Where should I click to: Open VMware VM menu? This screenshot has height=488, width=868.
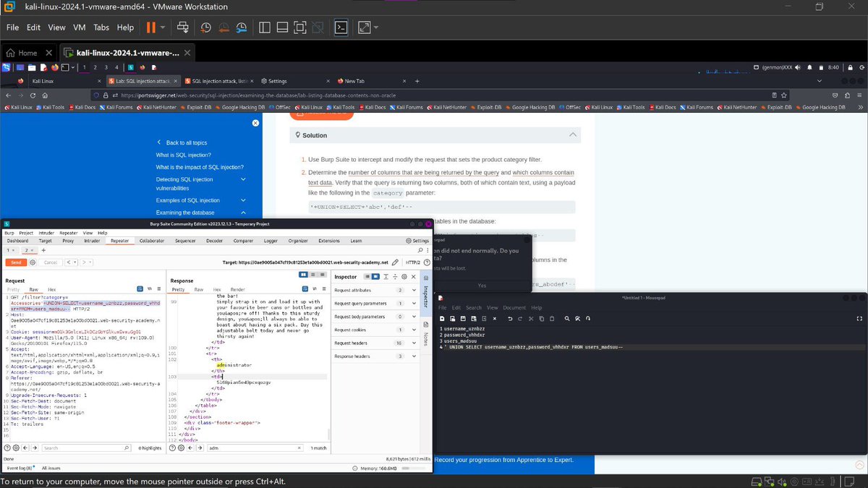pyautogui.click(x=80, y=27)
